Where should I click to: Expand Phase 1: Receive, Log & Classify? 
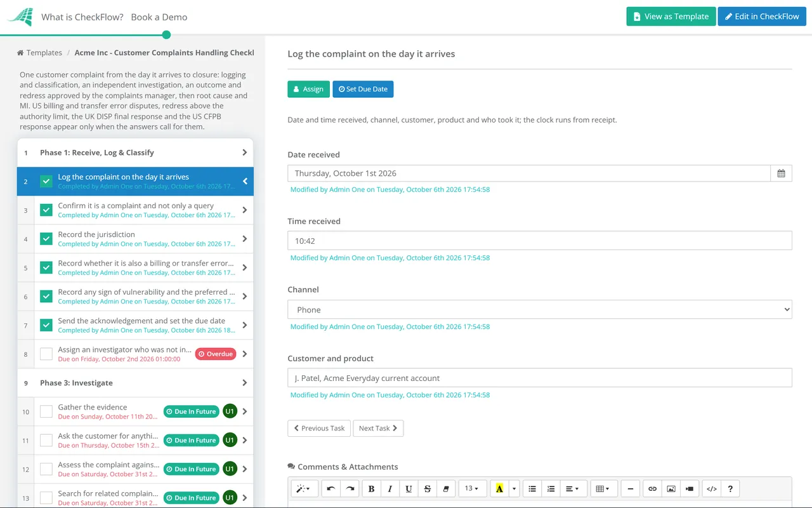[135, 152]
